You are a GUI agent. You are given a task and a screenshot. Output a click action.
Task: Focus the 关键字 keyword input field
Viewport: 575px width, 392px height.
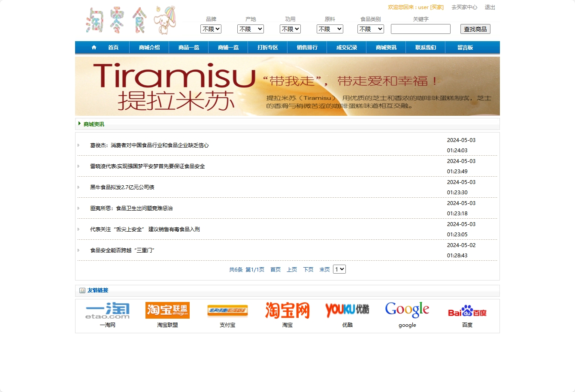coord(421,29)
